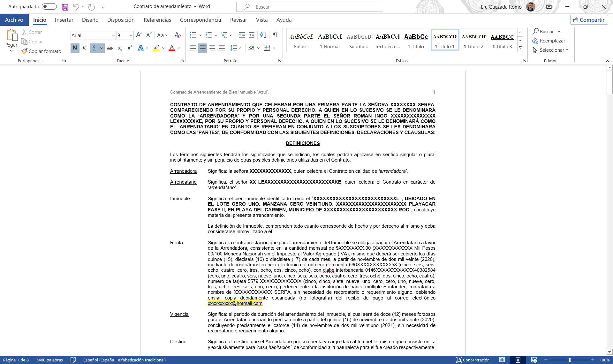
Task: Toggle bold (N) formatting
Action: coord(75,48)
